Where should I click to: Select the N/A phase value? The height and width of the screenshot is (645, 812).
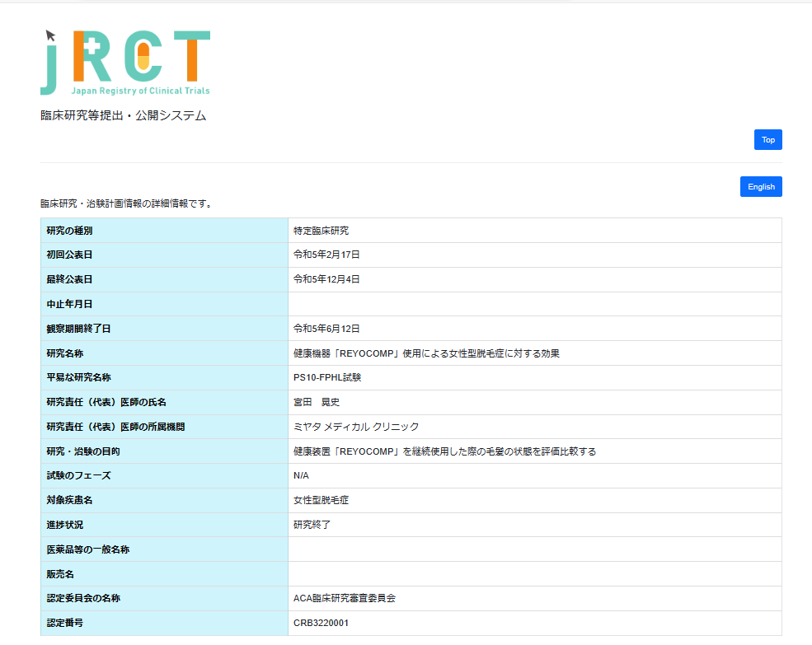(x=301, y=476)
